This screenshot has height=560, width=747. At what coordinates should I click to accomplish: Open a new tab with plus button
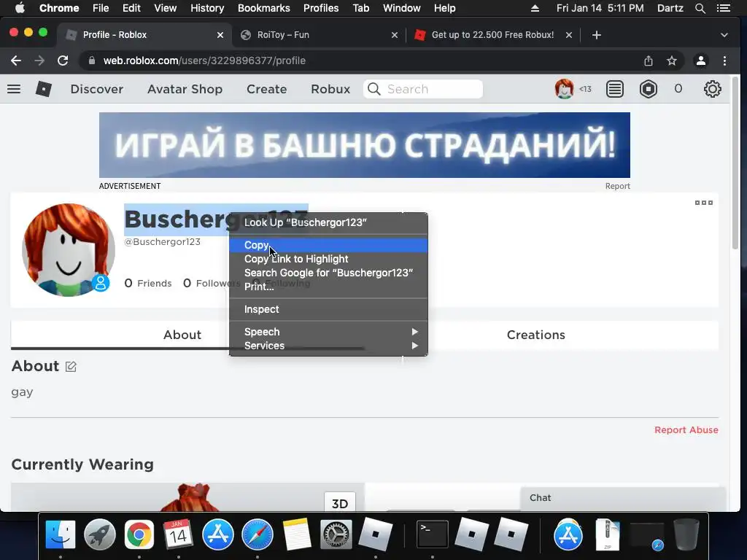pos(597,35)
